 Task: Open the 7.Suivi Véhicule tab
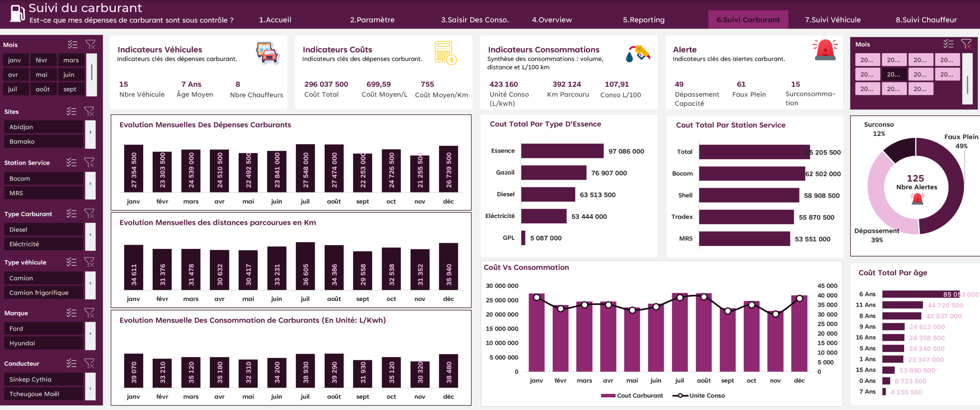(x=833, y=20)
